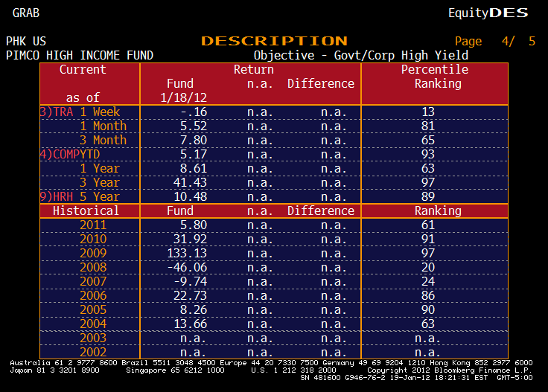Click the 2008 fund return -46.06
Image resolution: width=548 pixels, height=392 pixels.
pyautogui.click(x=188, y=267)
